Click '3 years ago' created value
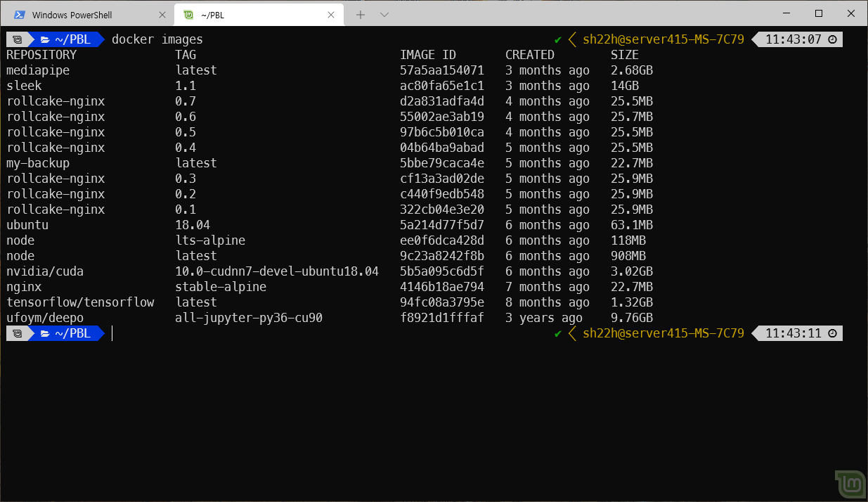Image resolution: width=868 pixels, height=502 pixels. 544,318
